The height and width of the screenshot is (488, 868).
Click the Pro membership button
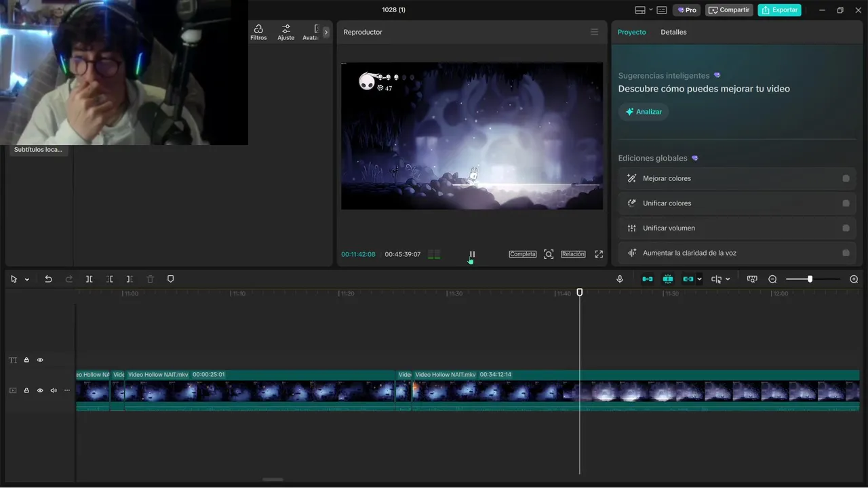[x=687, y=10]
